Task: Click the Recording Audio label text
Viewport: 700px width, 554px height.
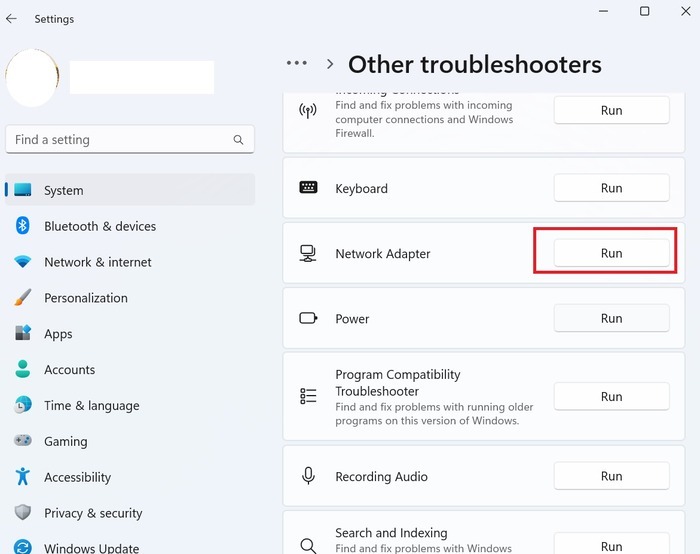Action: tap(381, 476)
